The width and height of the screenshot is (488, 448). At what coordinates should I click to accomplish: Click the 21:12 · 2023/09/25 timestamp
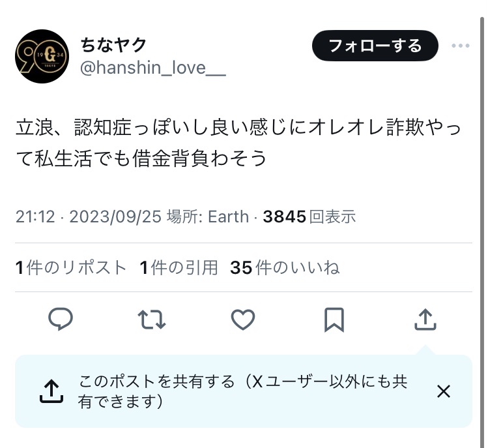[x=89, y=217]
